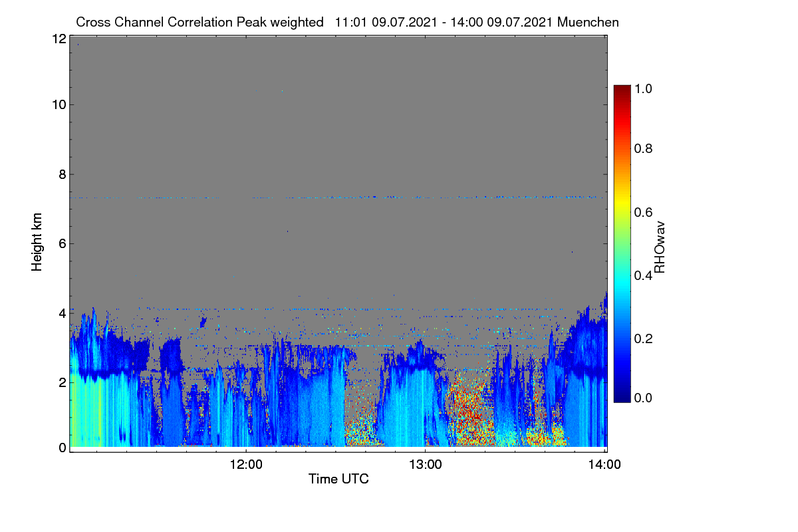Click the colorbar value 1.0
This screenshot has width=798, height=532.
(x=644, y=87)
